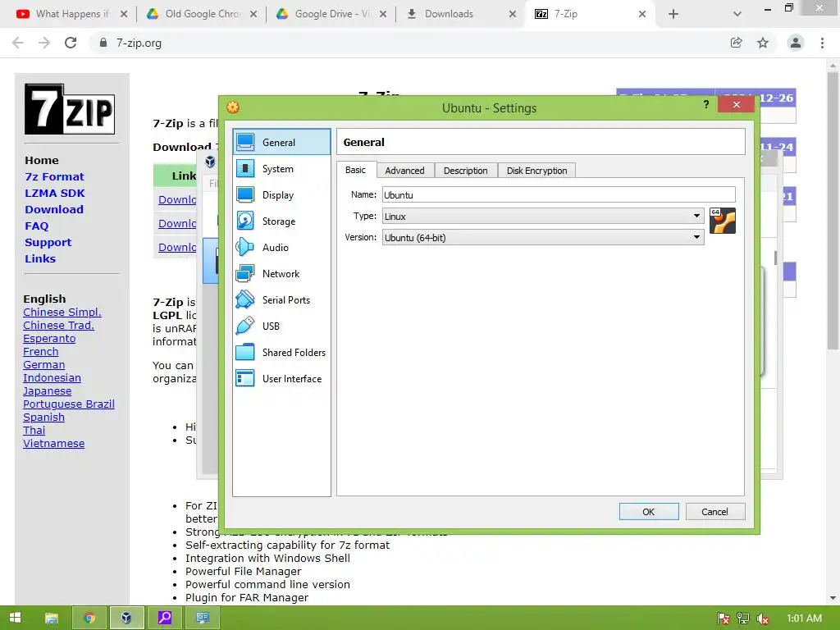Click the Ubuntu 64-bit OS type icon

(722, 221)
